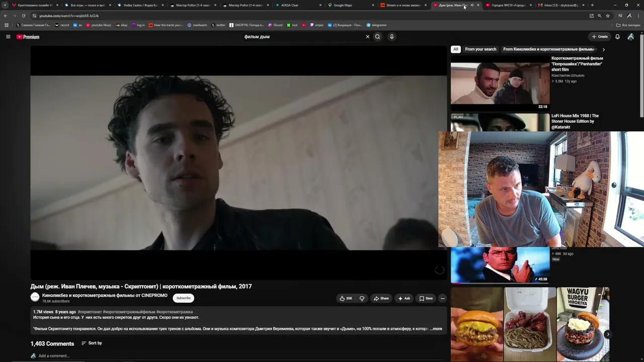The height and width of the screenshot is (362, 644).
Task: Save the video to a playlist
Action: 426,298
